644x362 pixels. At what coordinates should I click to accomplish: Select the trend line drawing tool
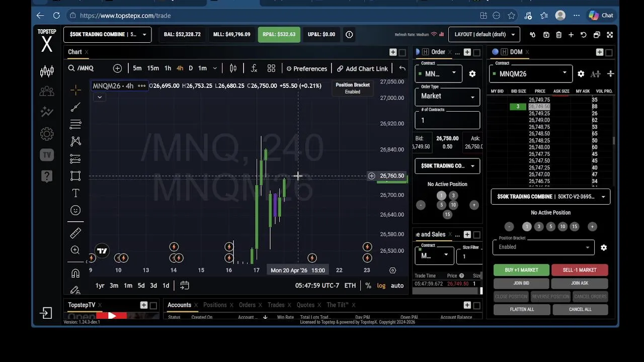click(x=75, y=107)
